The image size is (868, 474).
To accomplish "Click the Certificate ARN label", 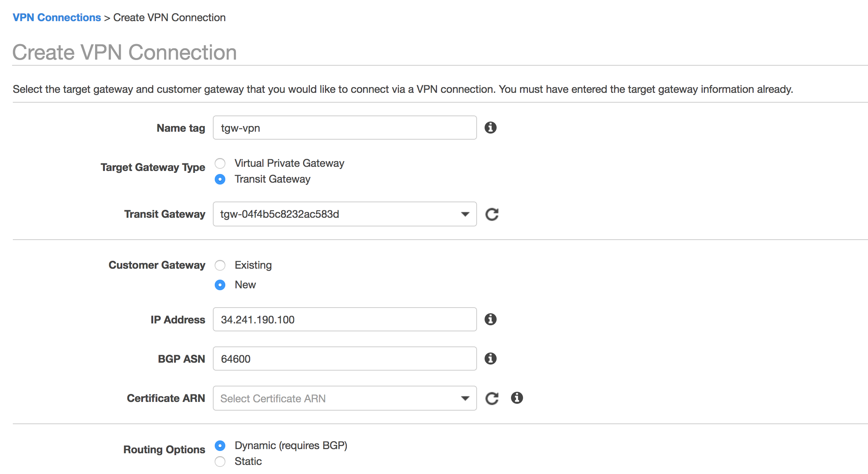I will click(x=166, y=398).
